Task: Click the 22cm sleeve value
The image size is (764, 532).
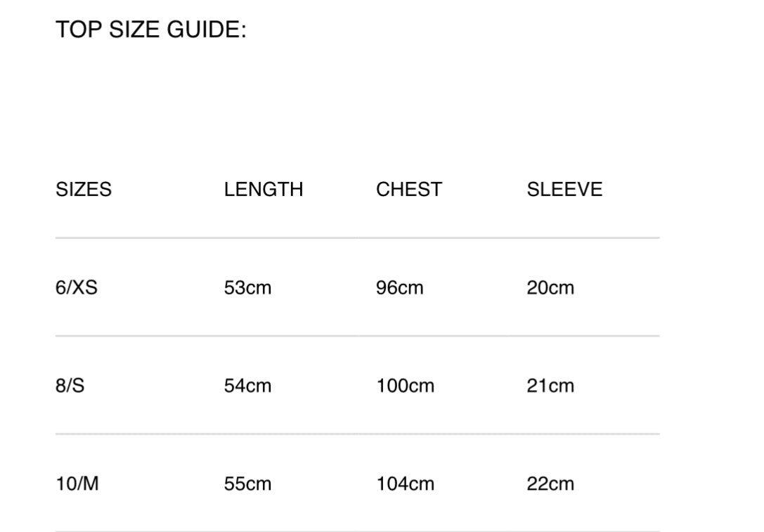Action: (550, 484)
